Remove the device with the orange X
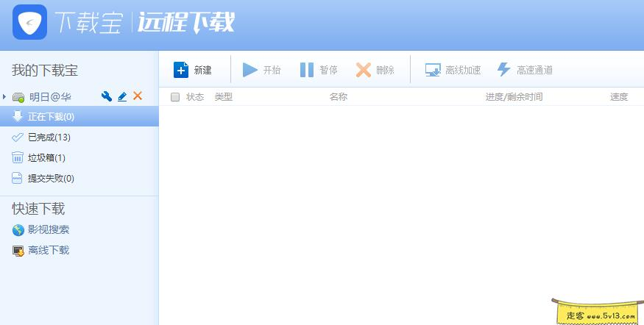Viewport: 644px width, 325px height. 138,96
